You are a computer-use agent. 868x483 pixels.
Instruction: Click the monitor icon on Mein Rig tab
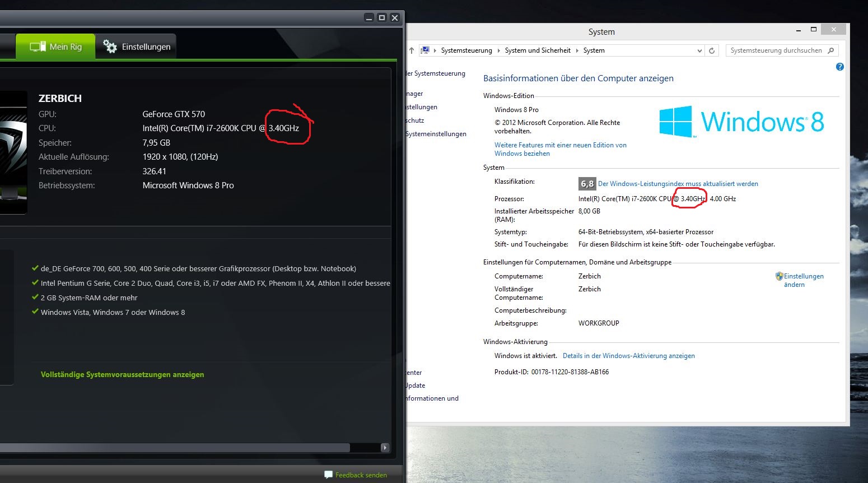[38, 47]
